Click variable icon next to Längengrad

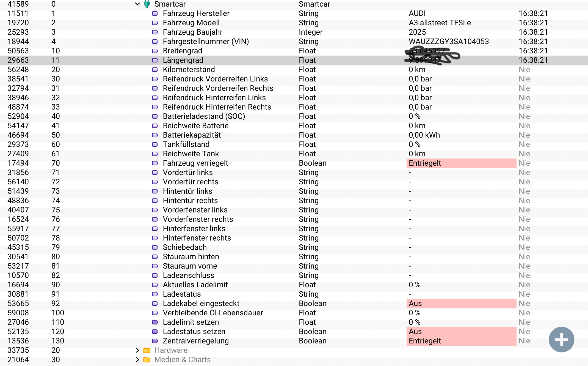155,60
